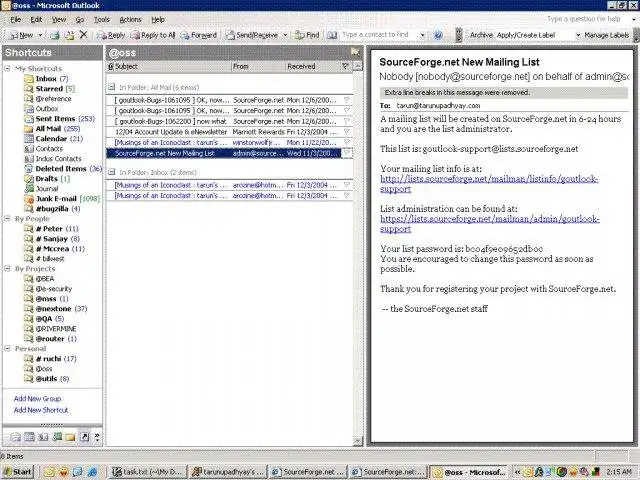Open the Address Book icon
Viewport: 640px width, 480px height.
pyautogui.click(x=332, y=35)
